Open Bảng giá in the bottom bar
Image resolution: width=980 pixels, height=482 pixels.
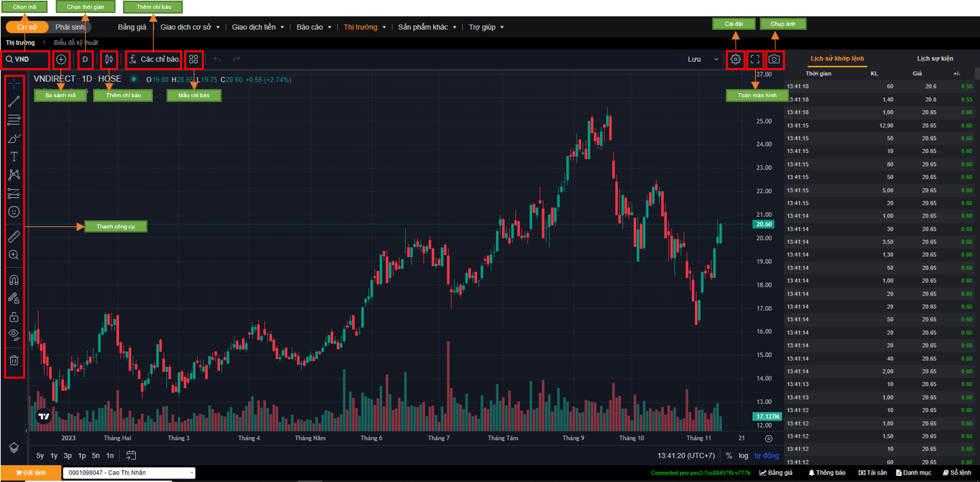pyautogui.click(x=776, y=472)
